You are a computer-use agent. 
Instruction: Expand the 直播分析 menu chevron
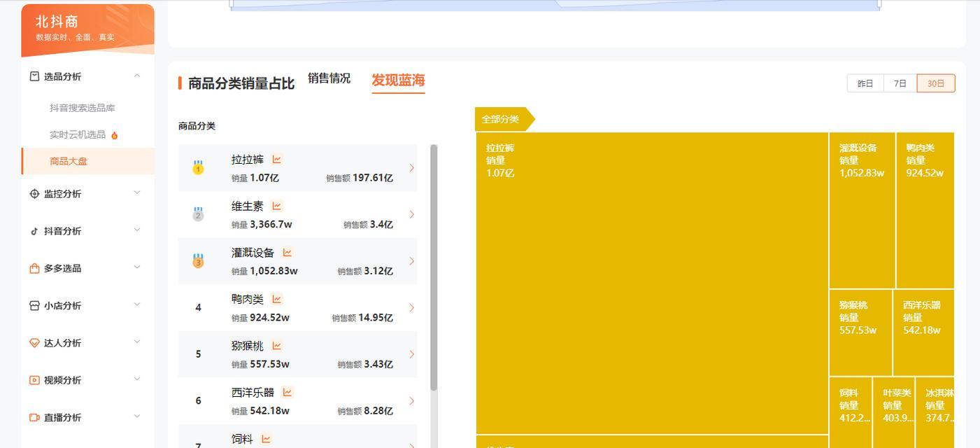click(x=137, y=416)
